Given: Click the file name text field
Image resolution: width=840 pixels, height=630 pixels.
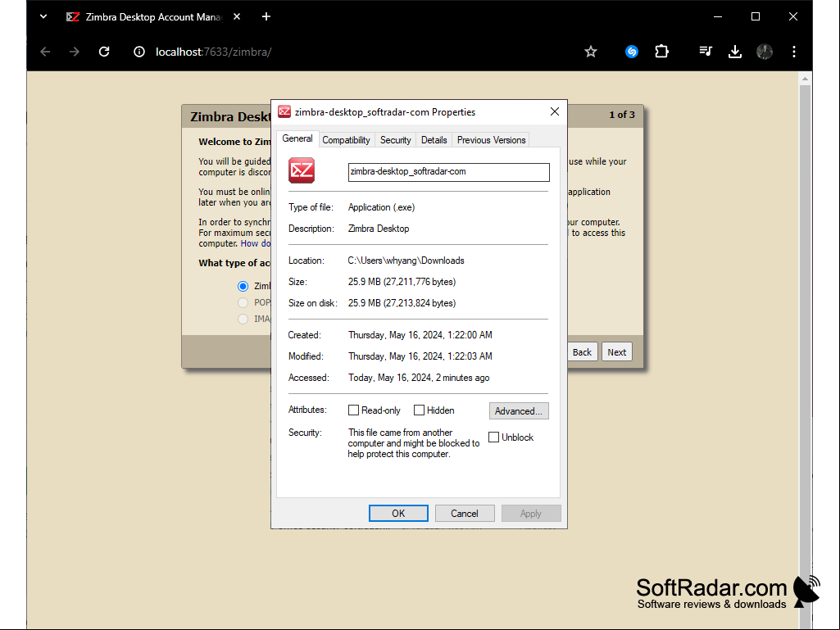Looking at the screenshot, I should (x=449, y=172).
